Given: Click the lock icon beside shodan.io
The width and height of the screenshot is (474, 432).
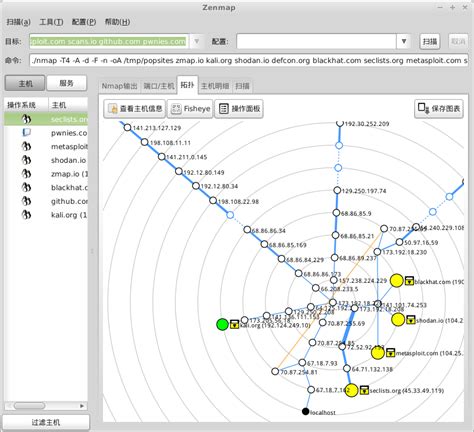Looking at the screenshot, I should click(x=411, y=319).
